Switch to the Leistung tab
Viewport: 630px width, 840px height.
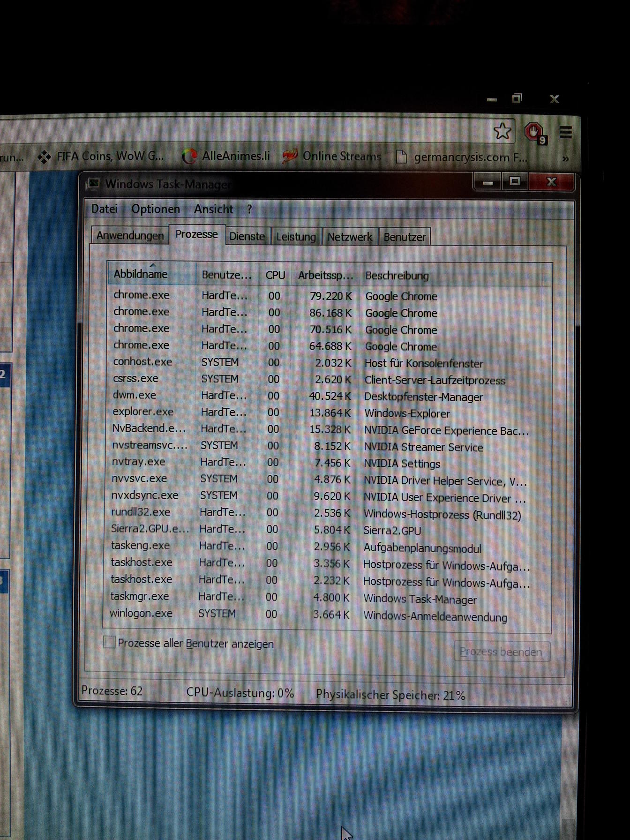[296, 237]
